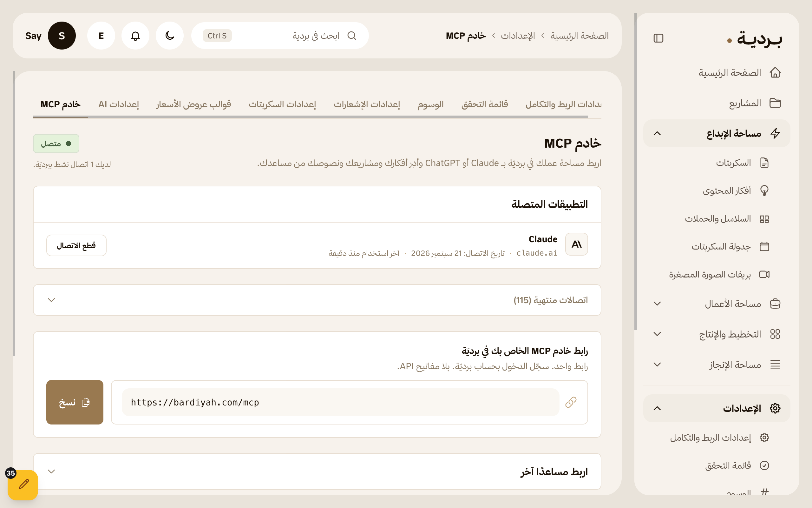This screenshot has width=812, height=508.
Task: Expand the التخطيط والإنتاج section chevron
Action: (657, 334)
